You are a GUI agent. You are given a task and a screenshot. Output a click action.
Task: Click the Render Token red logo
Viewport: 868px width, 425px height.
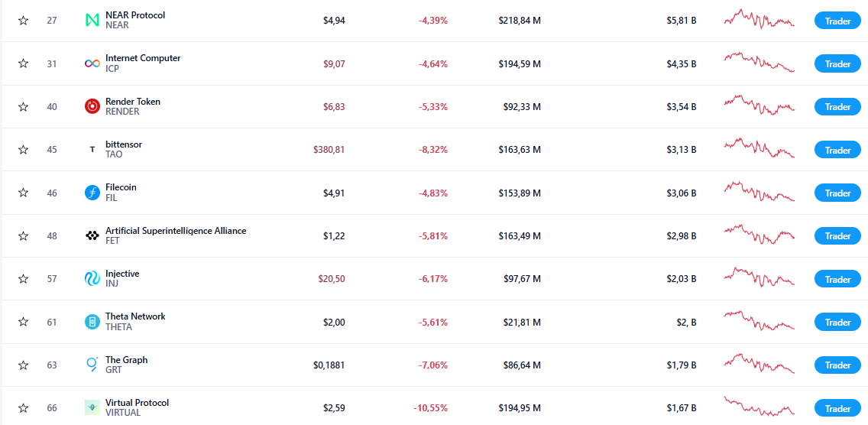tap(92, 106)
